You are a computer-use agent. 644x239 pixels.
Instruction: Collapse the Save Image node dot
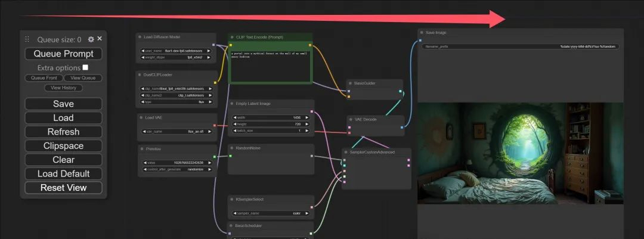click(422, 33)
